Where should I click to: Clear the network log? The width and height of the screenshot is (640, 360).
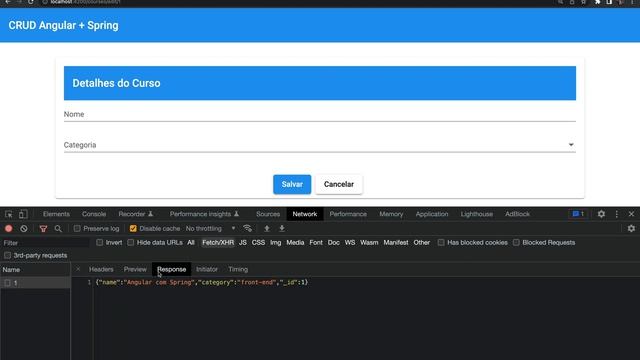[24, 229]
